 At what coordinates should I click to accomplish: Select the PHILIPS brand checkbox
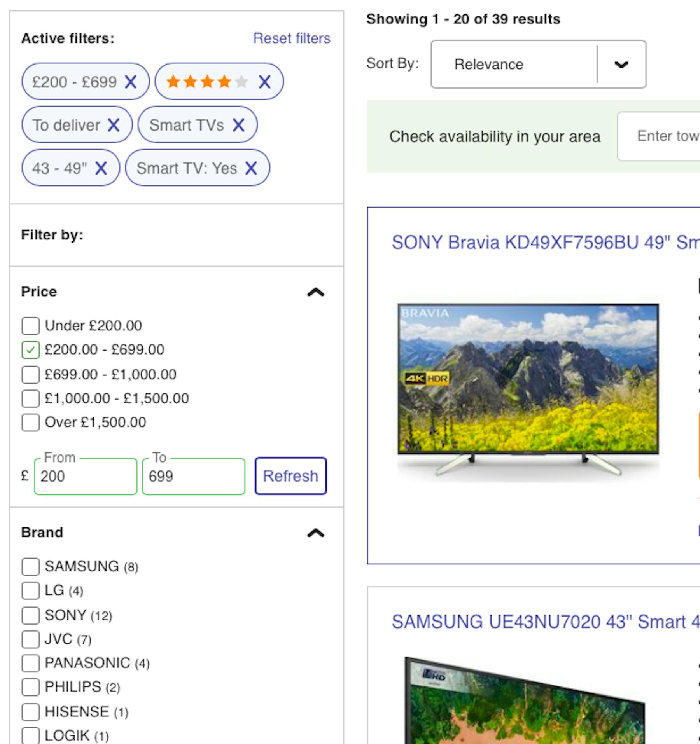(31, 687)
